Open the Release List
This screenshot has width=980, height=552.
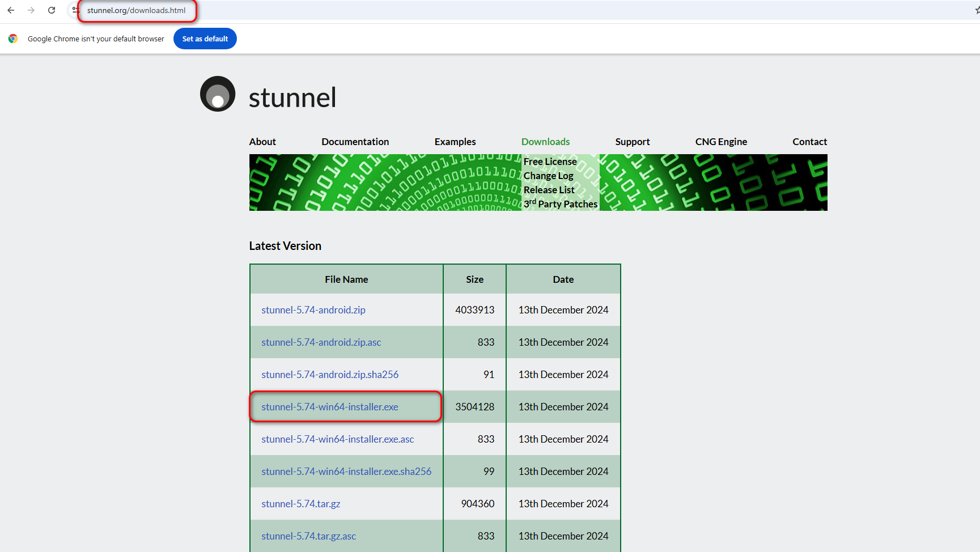tap(549, 190)
